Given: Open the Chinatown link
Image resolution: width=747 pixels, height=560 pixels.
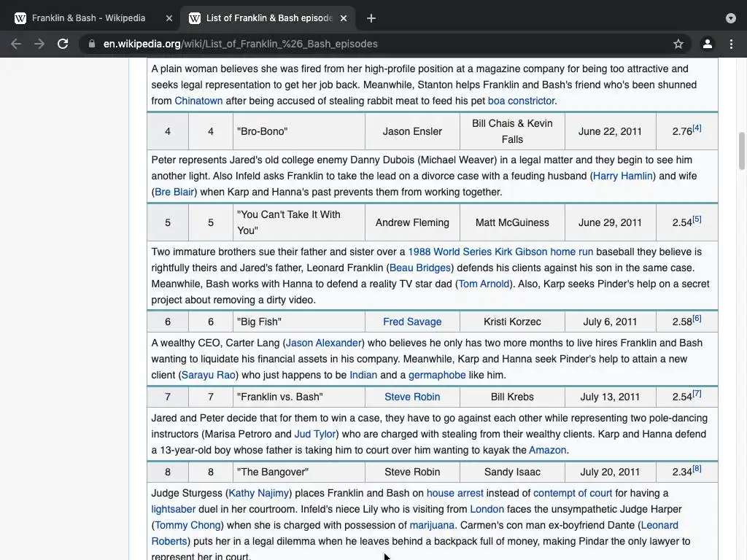Looking at the screenshot, I should coord(198,101).
